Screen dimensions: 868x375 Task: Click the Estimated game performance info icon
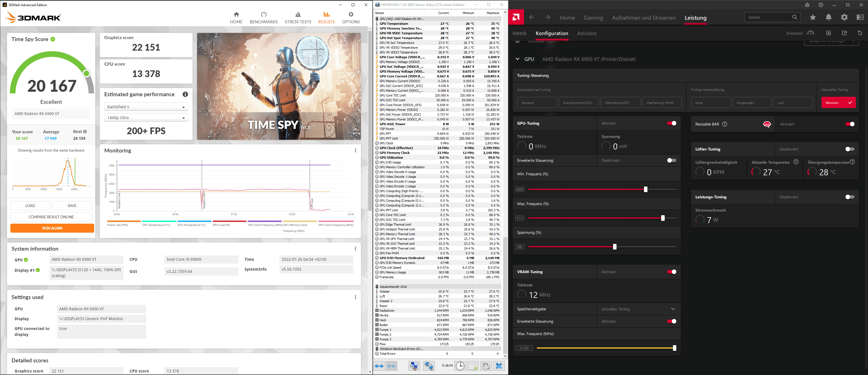(185, 95)
